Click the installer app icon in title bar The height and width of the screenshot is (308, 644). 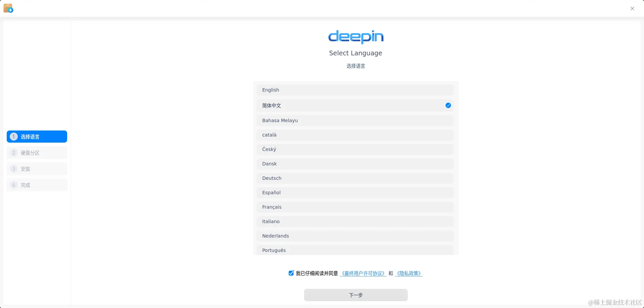(x=8, y=8)
